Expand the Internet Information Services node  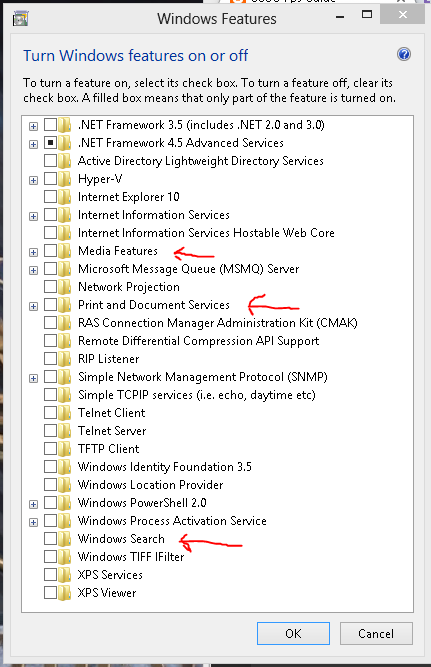coord(33,217)
